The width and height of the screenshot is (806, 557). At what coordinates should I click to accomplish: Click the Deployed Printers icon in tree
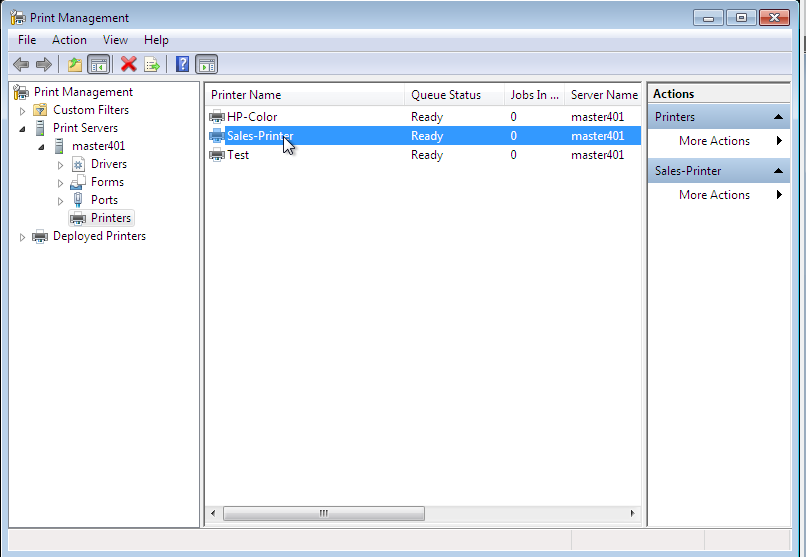40,236
